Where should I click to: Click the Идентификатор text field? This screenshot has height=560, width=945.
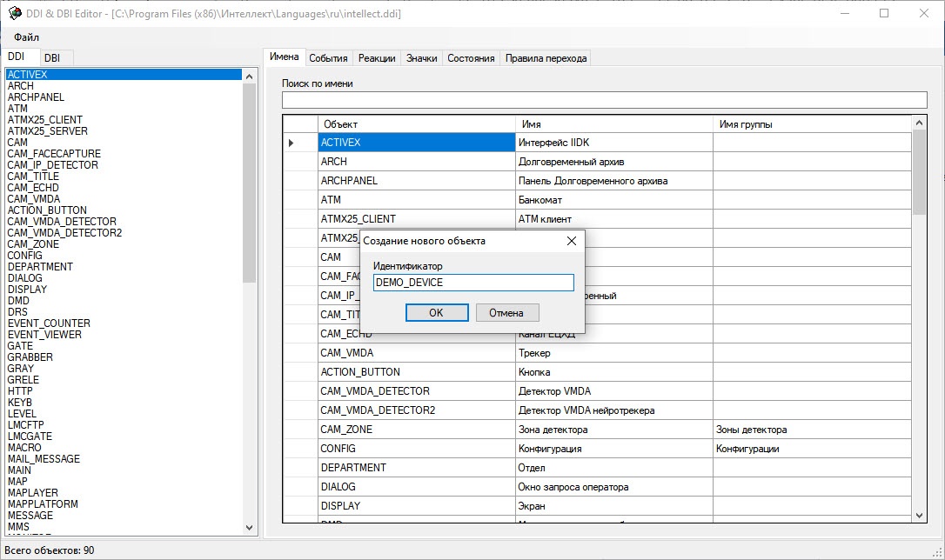click(473, 283)
